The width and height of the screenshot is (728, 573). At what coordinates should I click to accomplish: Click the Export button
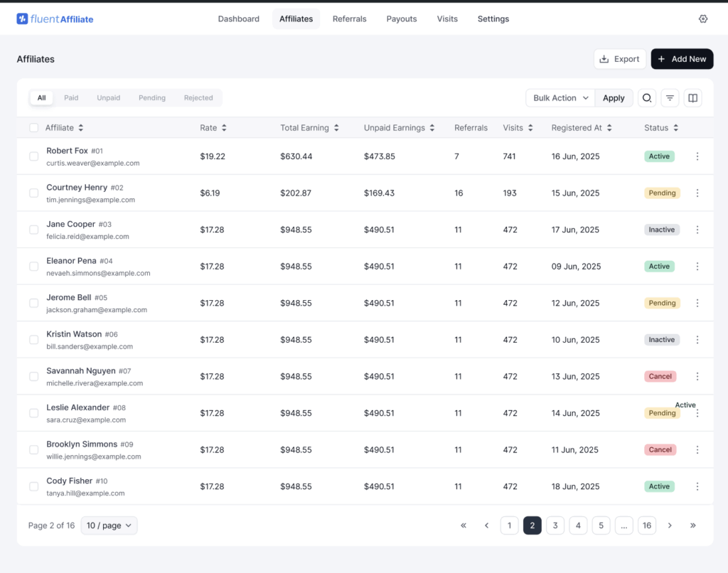point(620,59)
